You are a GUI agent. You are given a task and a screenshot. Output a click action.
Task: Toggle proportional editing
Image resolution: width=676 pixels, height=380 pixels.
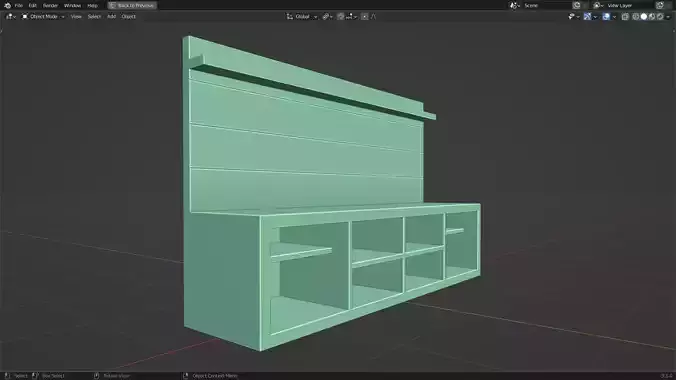365,16
